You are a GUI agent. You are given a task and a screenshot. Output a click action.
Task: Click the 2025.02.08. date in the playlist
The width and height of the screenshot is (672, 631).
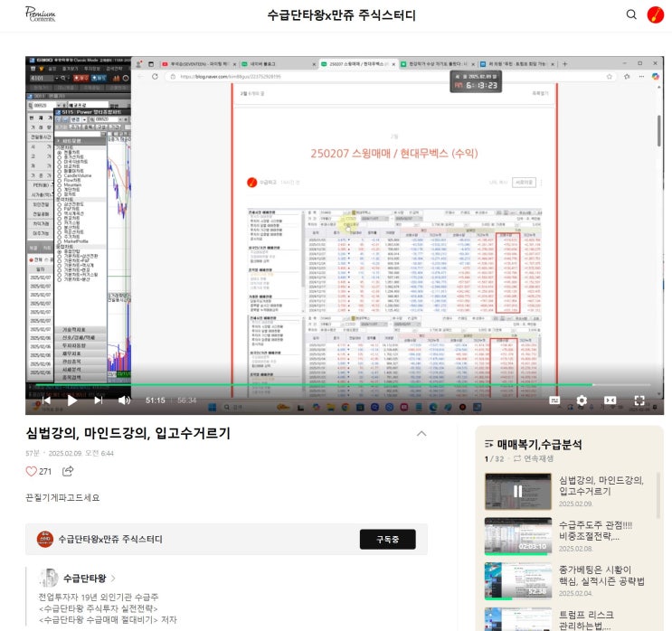pyautogui.click(x=575, y=549)
